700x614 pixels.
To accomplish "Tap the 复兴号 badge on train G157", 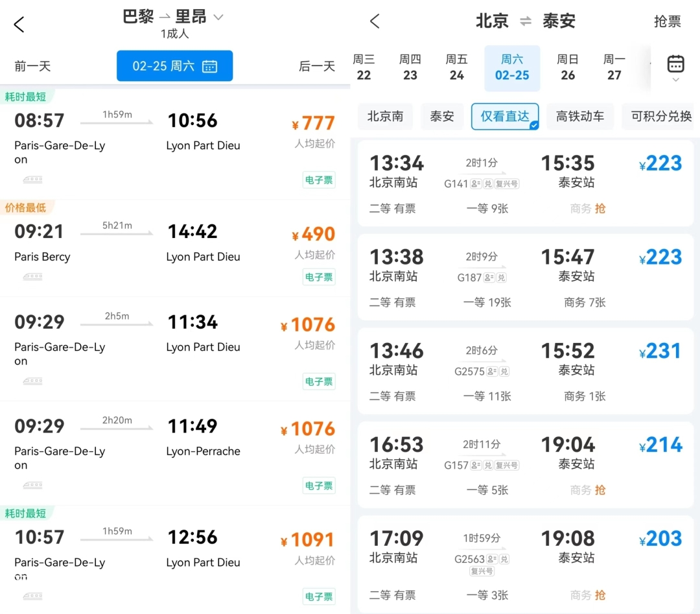I will click(507, 466).
